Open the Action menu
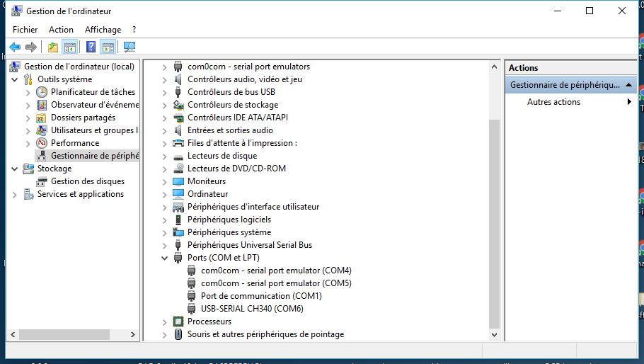The height and width of the screenshot is (364, 644). pos(61,30)
